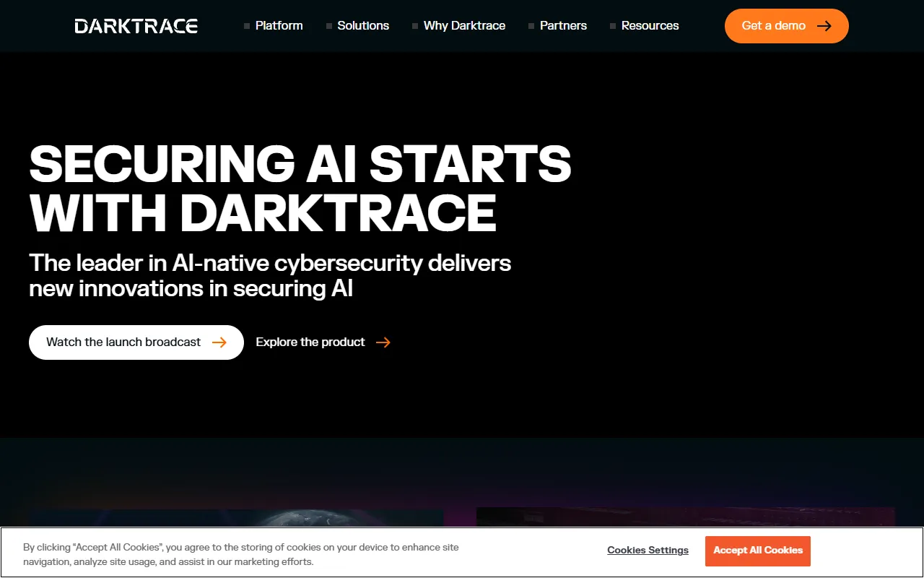Select Partners in the top navigation
Viewport: 924px width, 578px height.
pos(563,26)
